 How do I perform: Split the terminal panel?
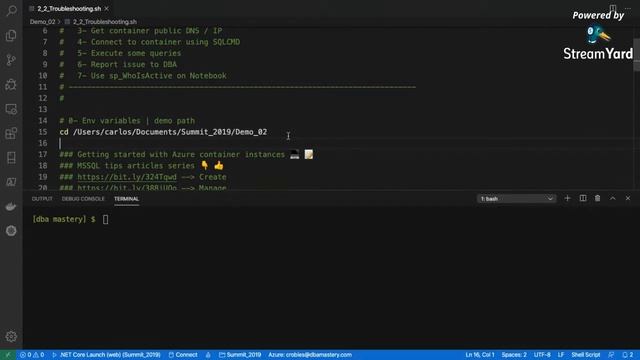tap(583, 198)
